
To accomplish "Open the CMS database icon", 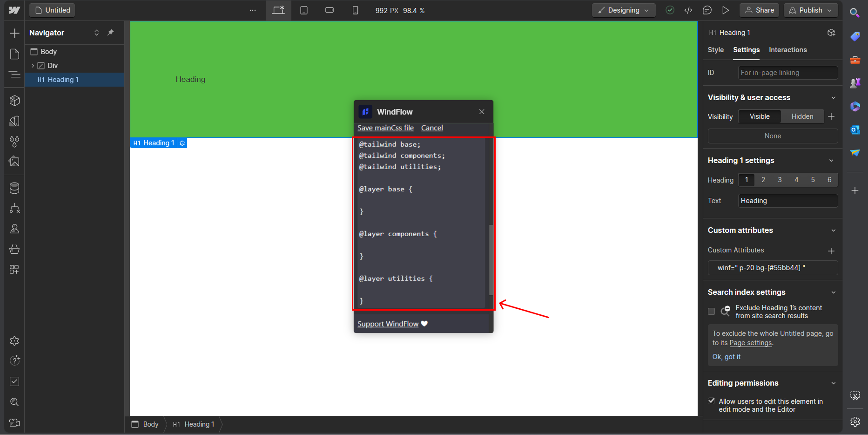I will click(14, 188).
